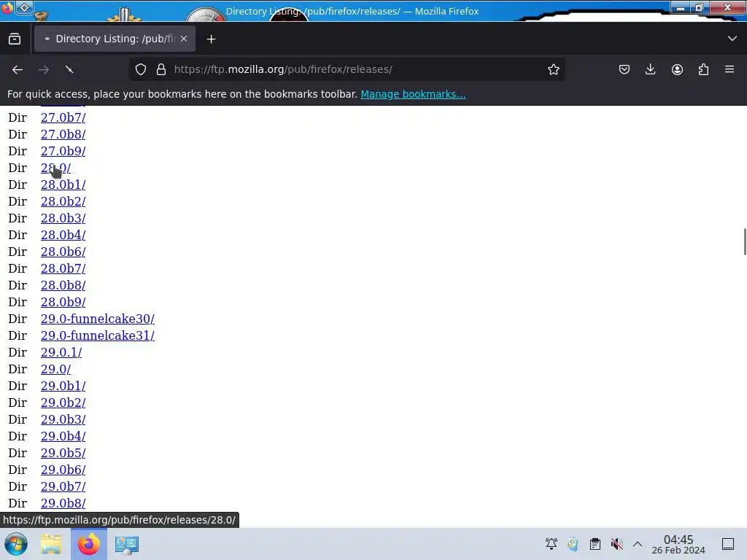View site security lock information
The width and height of the screenshot is (747, 560).
point(161,69)
